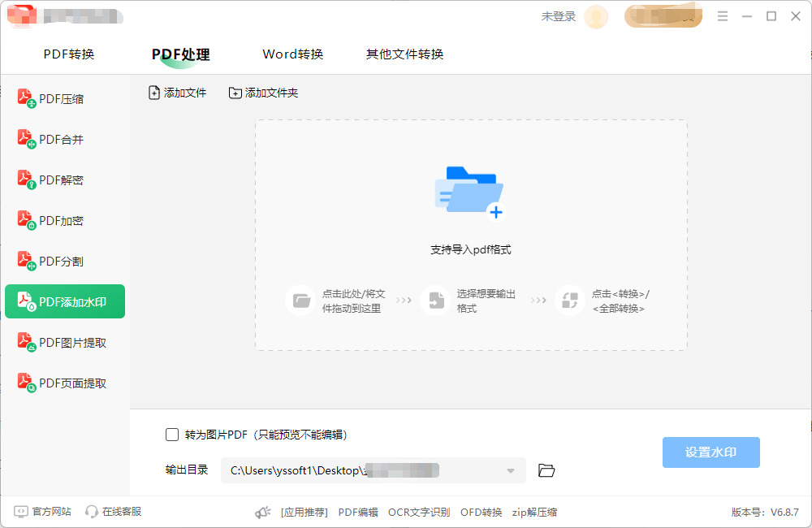
Task: Click the PDF压缩 sidebar icon
Action: (27, 98)
